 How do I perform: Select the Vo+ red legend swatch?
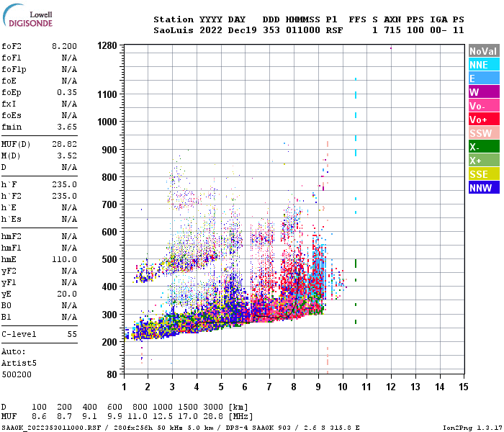tap(484, 120)
